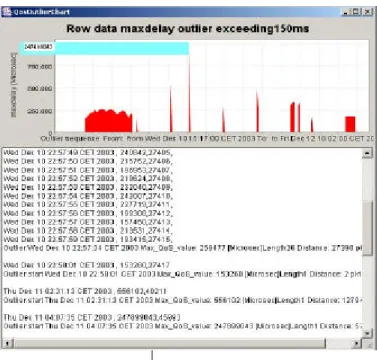377x360 pixels.
Task: Click the vertical scrollbar thumb of the log
Action: click(367, 228)
